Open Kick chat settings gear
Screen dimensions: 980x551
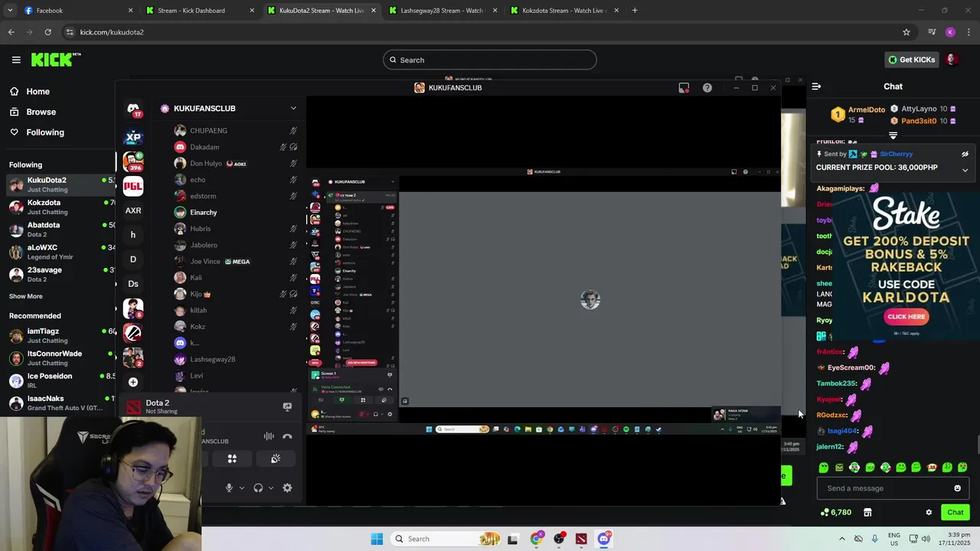929,513
